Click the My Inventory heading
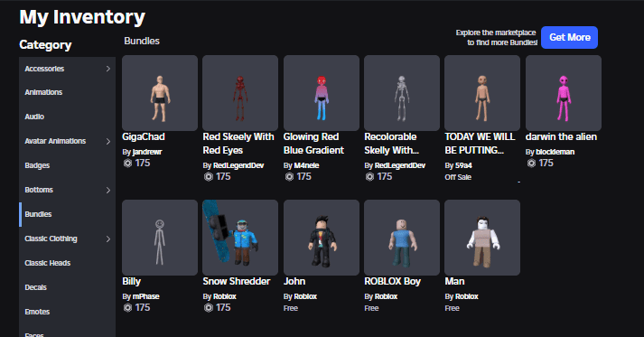Image resolution: width=644 pixels, height=337 pixels. 82,17
